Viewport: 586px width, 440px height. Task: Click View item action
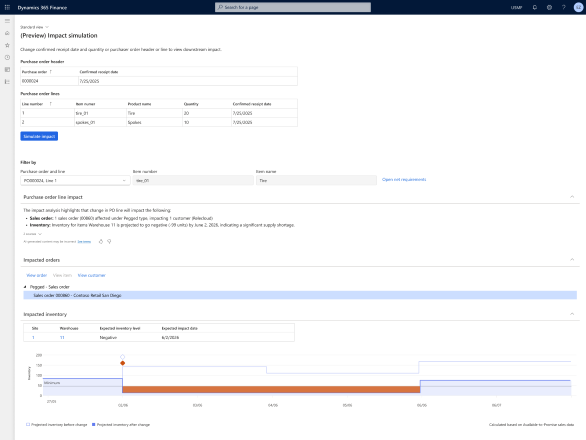coord(62,276)
